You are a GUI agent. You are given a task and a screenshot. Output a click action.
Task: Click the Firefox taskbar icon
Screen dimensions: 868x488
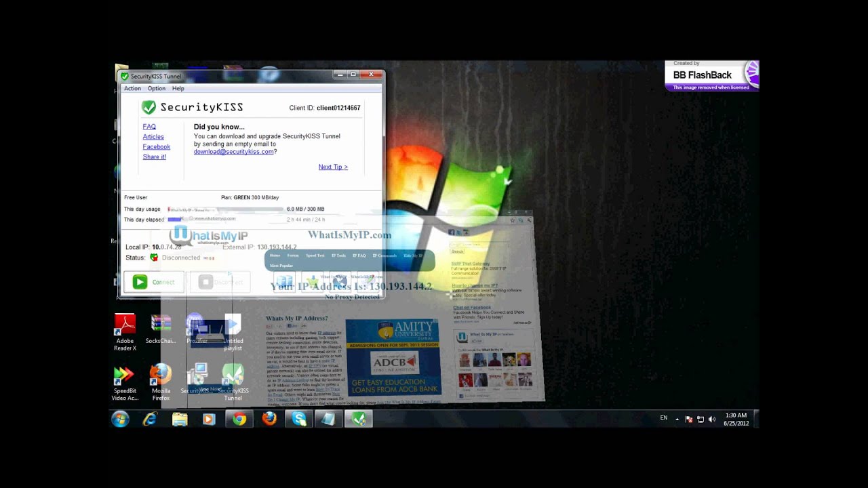pos(269,420)
